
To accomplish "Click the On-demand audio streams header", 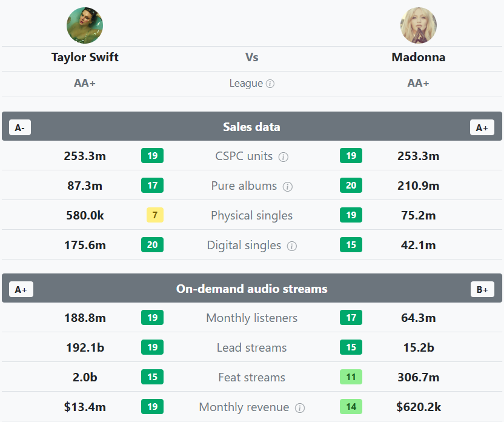I will (x=252, y=289).
